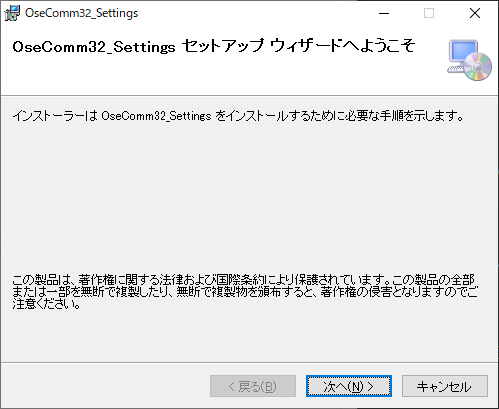Click blank footer area left of 戻る button
This screenshot has height=409, width=499.
click(x=105, y=386)
